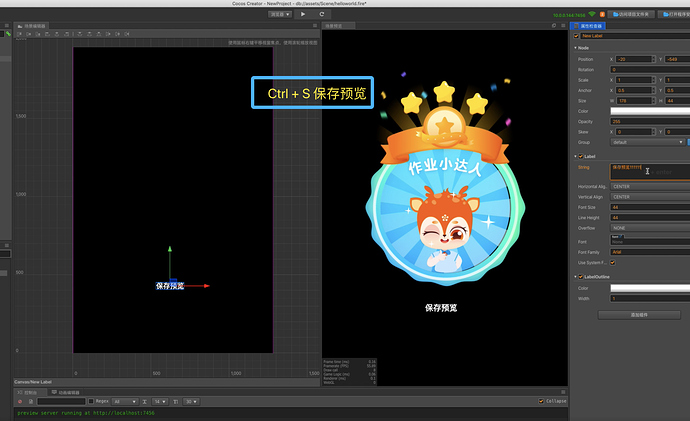Switch to the scene editor tab
Viewport: 690px width, 421px height.
(32, 26)
